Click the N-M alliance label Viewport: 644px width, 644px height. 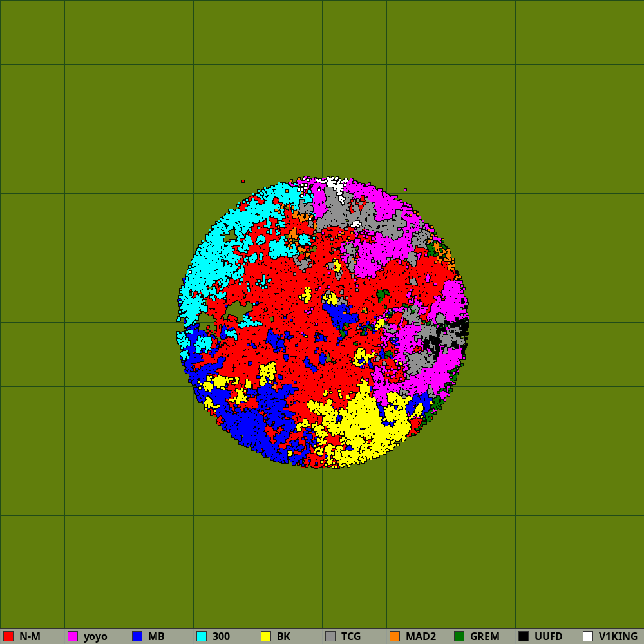[x=30, y=636]
